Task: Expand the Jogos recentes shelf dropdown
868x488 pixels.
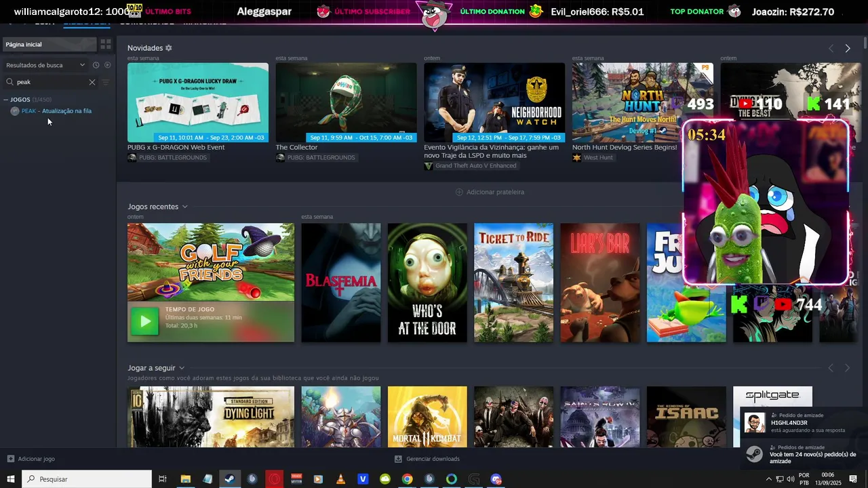Action: (184, 207)
